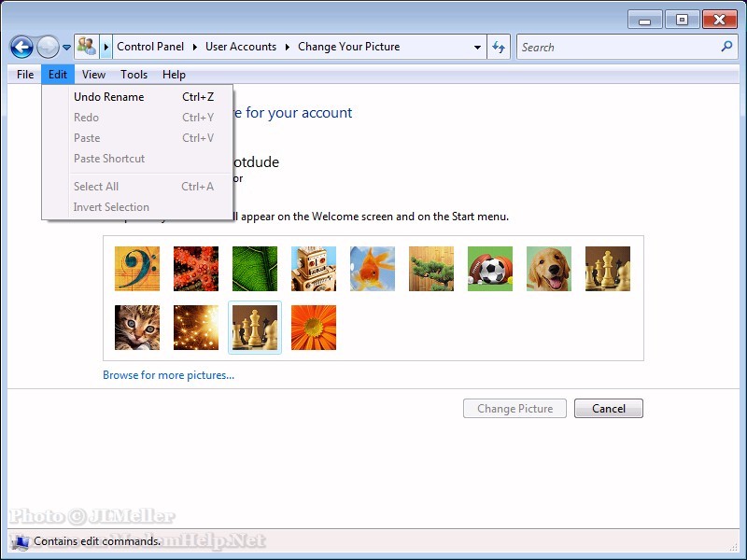
Task: Navigate to User Accounts breadcrumb
Action: coord(241,47)
